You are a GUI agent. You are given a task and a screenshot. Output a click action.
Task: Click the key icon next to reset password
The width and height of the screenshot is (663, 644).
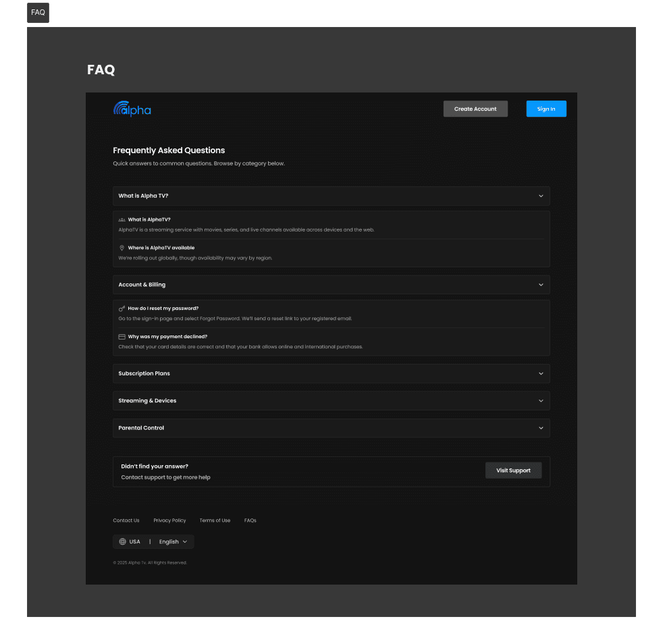pyautogui.click(x=122, y=308)
